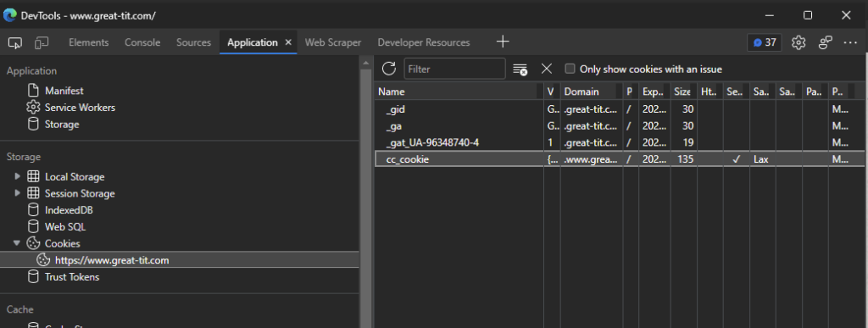Image resolution: width=868 pixels, height=328 pixels.
Task: Switch to the Console tab
Action: click(142, 42)
